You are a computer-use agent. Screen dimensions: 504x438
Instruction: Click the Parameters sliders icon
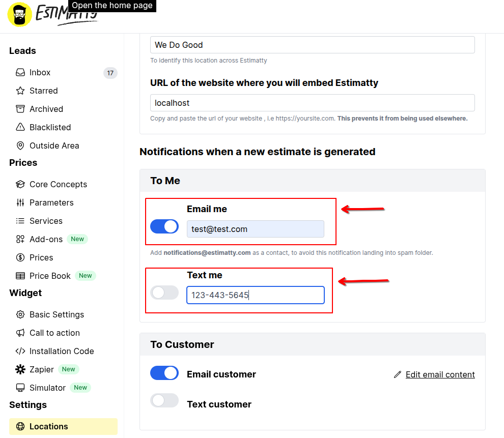click(x=20, y=202)
